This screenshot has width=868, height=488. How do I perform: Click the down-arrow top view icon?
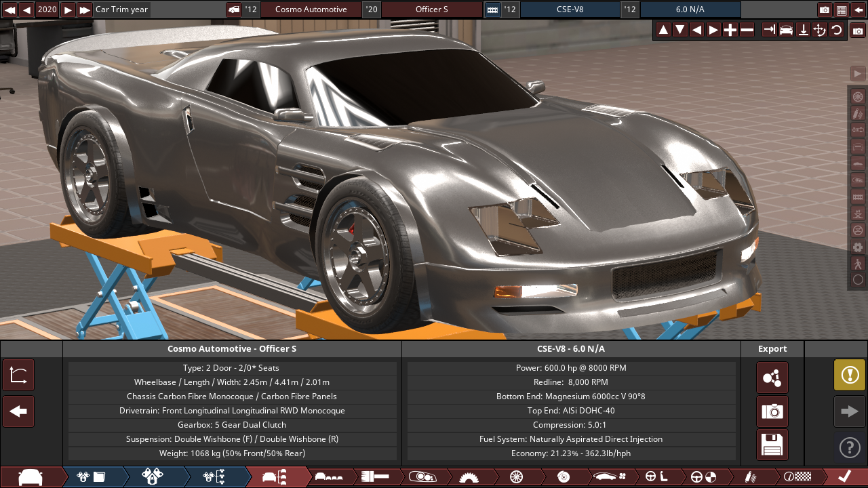coord(803,30)
